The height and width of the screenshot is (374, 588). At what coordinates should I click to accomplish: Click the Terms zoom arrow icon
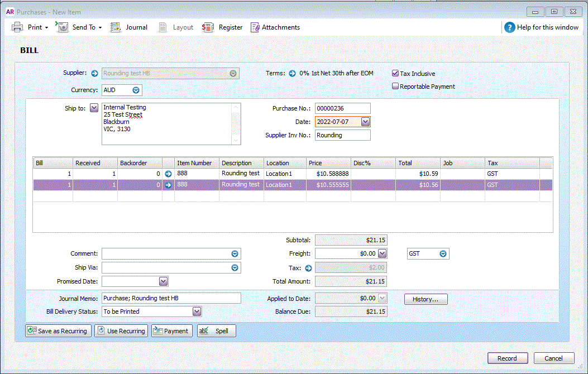point(292,74)
